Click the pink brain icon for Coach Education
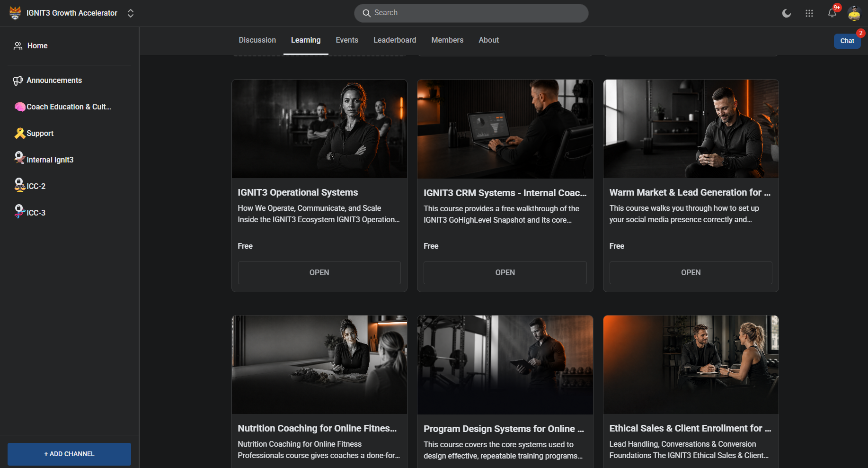The height and width of the screenshot is (468, 868). [x=20, y=107]
